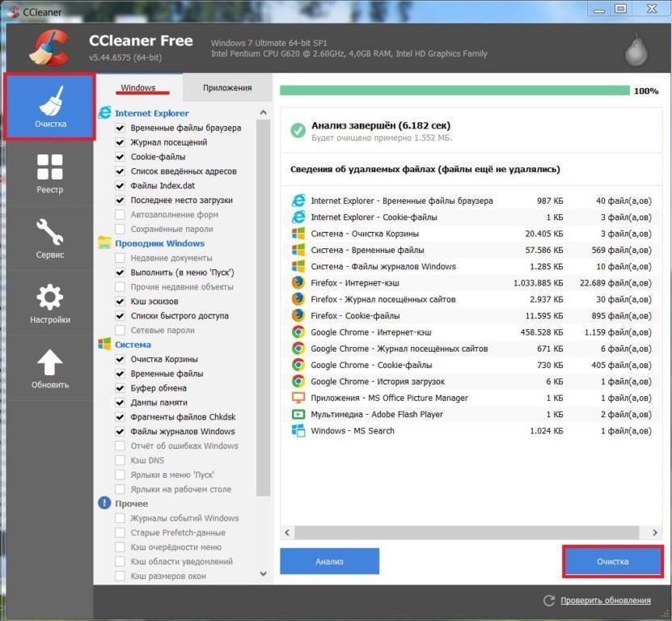Click the Internet Explorer category icon
Screen dimensions: 672x621
104,112
